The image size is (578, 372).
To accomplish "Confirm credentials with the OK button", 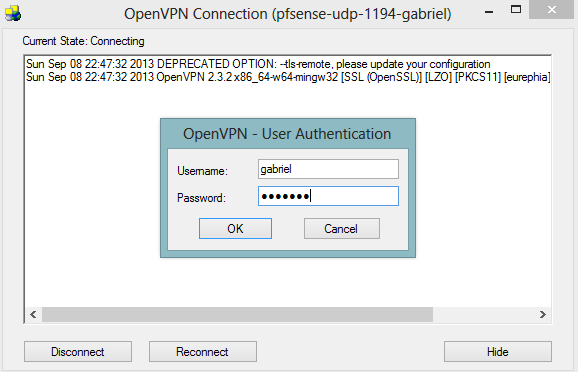I will pyautogui.click(x=235, y=229).
